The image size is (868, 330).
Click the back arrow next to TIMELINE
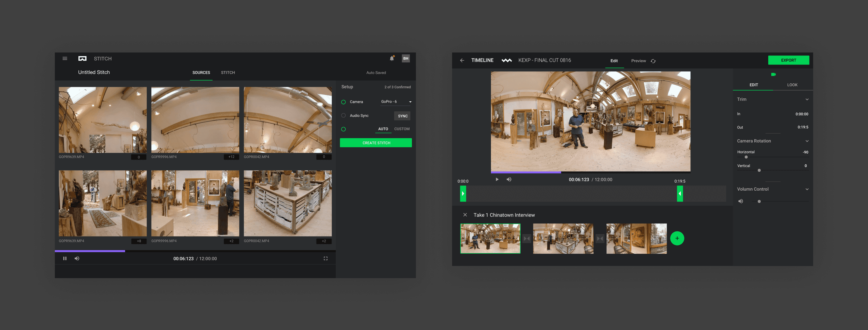463,60
